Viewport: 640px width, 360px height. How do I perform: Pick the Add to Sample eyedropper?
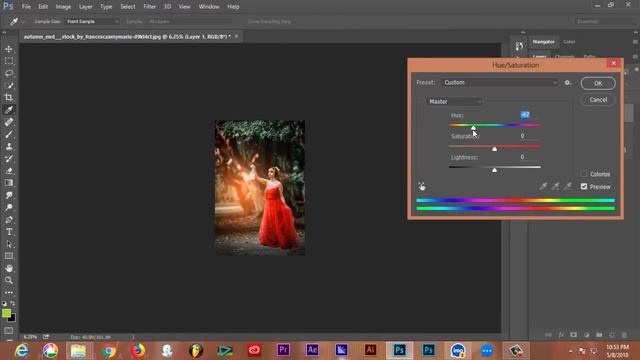tap(556, 187)
